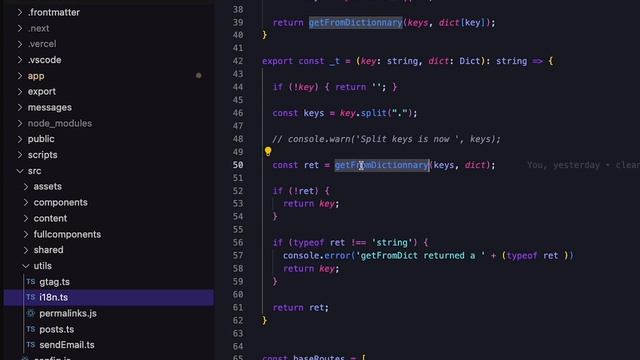The width and height of the screenshot is (640, 360).
Task: Expand the content folder chevron
Action: point(26,218)
